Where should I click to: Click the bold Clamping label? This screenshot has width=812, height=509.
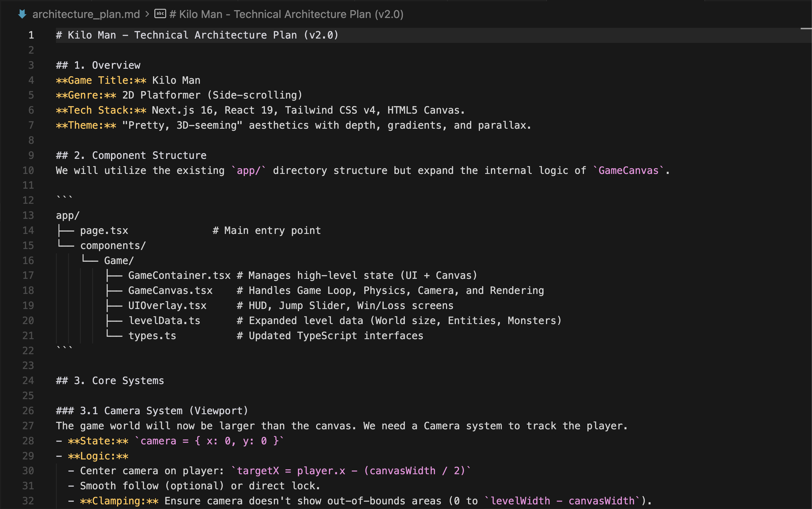pos(119,501)
